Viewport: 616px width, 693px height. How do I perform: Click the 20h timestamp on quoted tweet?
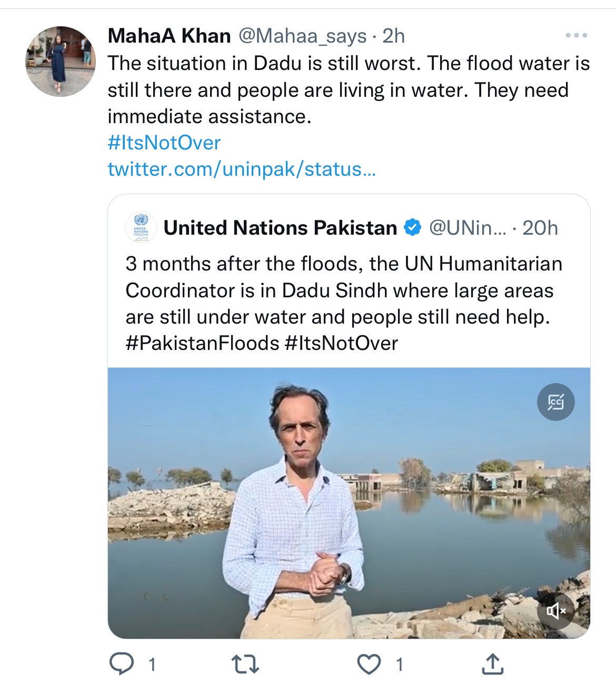click(x=540, y=228)
